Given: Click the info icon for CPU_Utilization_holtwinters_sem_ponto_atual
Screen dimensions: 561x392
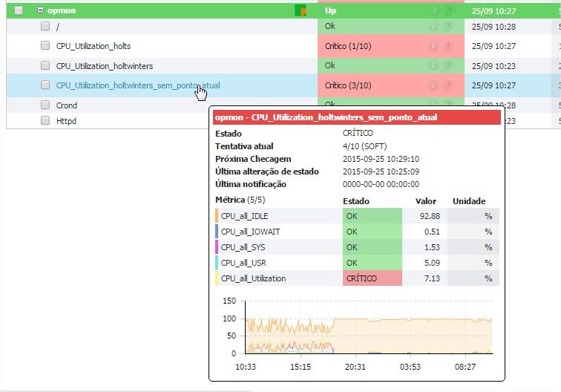Looking at the screenshot, I should pos(435,85).
